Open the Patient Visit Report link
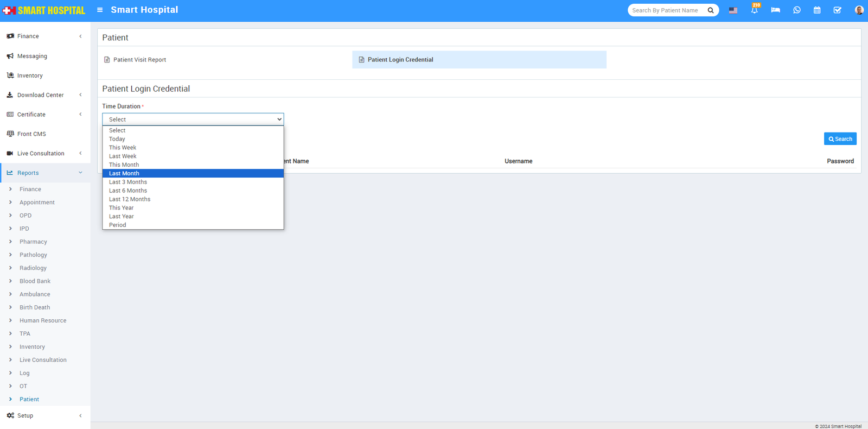The image size is (868, 429). click(x=139, y=60)
